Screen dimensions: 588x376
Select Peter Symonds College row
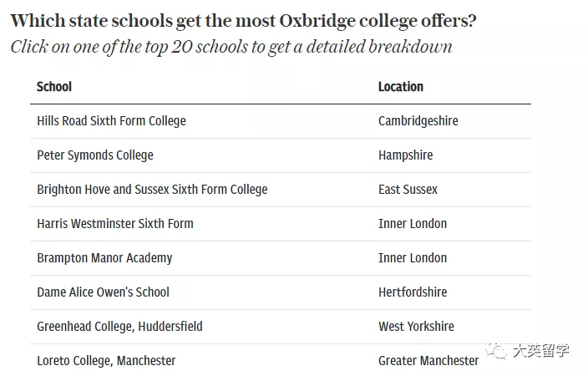coord(95,155)
